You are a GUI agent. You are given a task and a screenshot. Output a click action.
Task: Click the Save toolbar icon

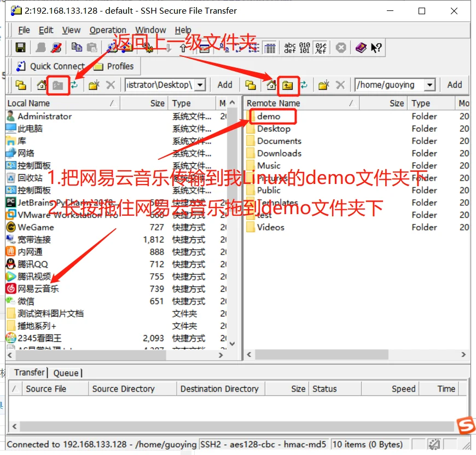tap(20, 48)
